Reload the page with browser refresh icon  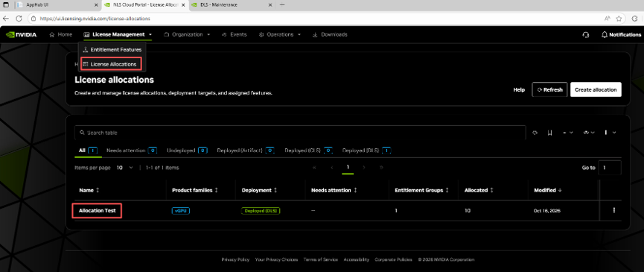pos(19,19)
